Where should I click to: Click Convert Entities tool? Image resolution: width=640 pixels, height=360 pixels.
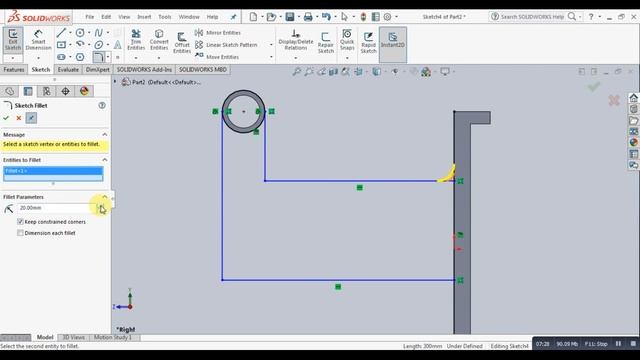159,40
